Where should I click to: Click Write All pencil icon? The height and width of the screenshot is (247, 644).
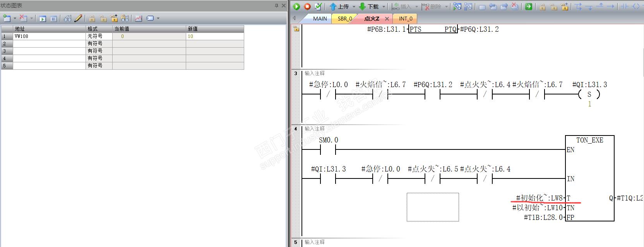(78, 18)
